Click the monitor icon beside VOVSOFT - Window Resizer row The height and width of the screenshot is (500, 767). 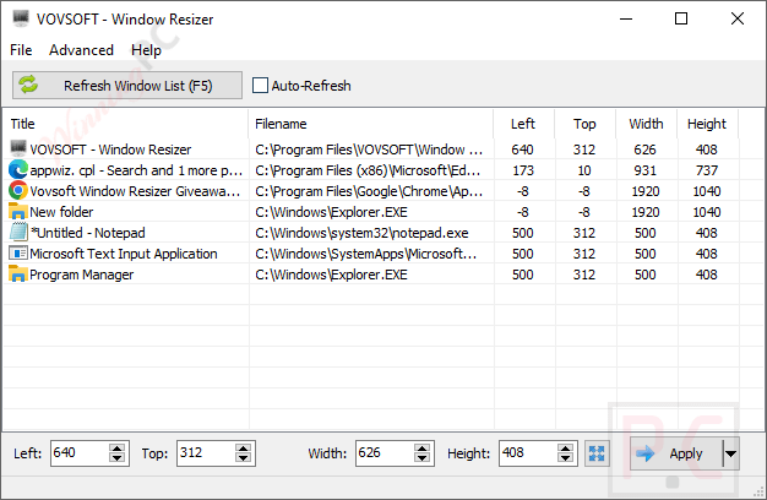[19, 148]
